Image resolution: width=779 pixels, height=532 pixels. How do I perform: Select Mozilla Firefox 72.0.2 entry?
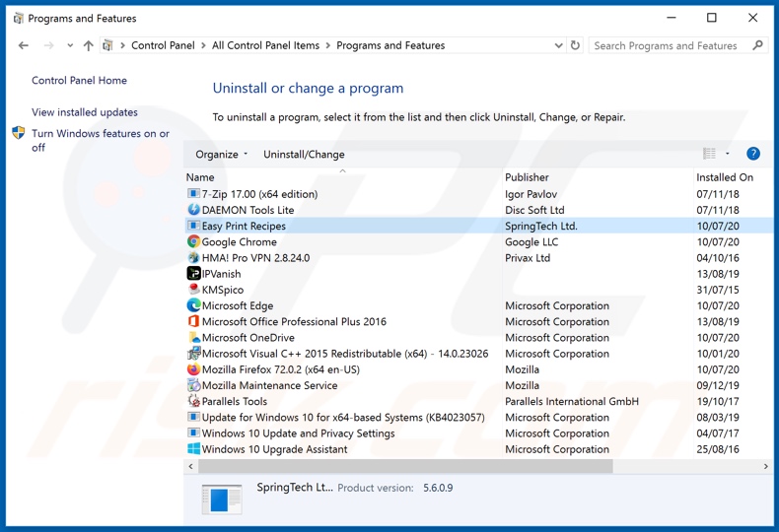(x=281, y=369)
